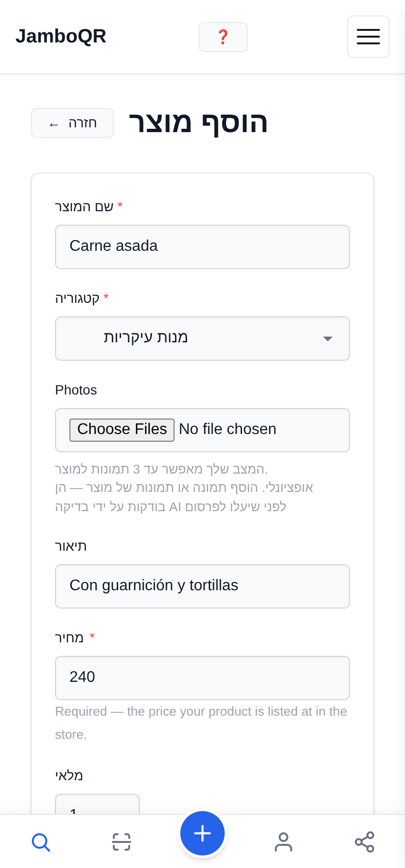Viewport: 405px width, 868px height.
Task: Click the Choose Files button
Action: coord(122,430)
